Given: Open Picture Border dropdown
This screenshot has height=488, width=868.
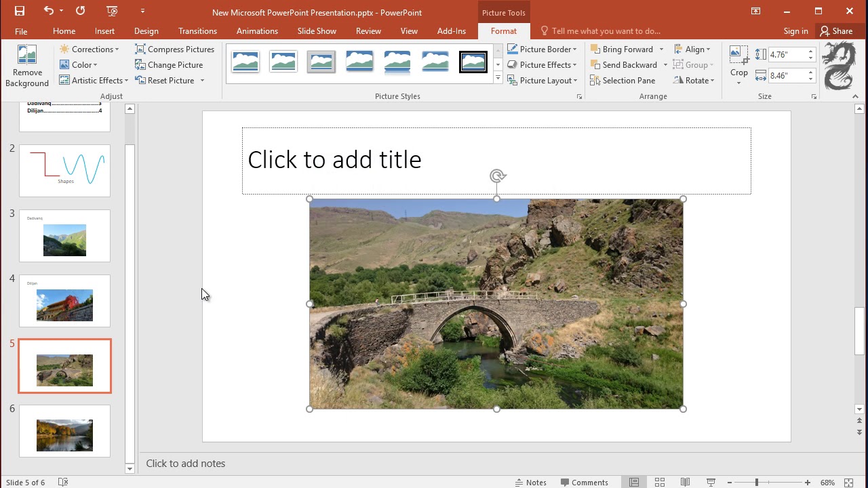Looking at the screenshot, I should tap(542, 49).
